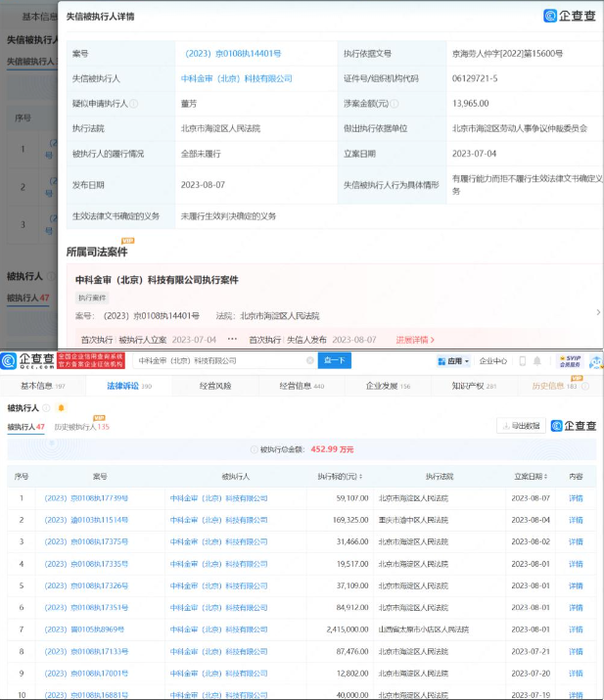604x700 pixels.
Task: Click 山西省太原市小店区人民法院 court cell
Action: (424, 630)
